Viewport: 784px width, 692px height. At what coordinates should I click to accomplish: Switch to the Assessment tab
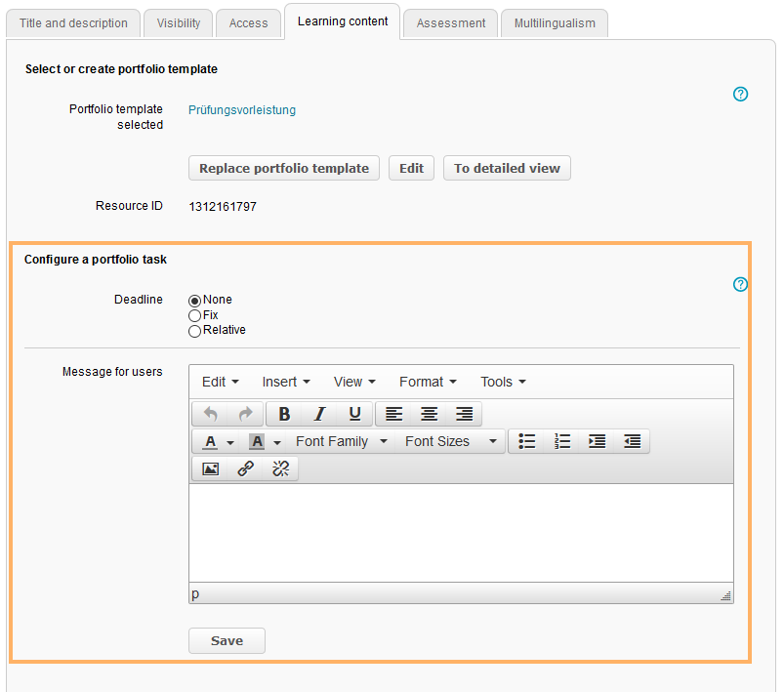click(450, 23)
